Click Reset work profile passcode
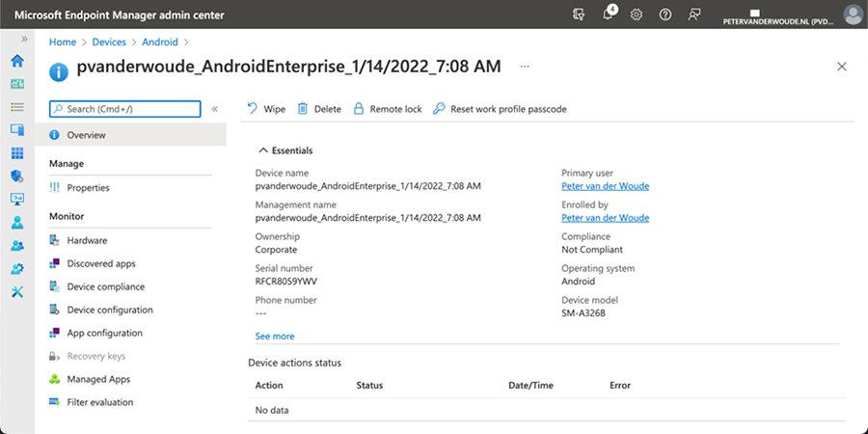The image size is (868, 434). pos(500,109)
